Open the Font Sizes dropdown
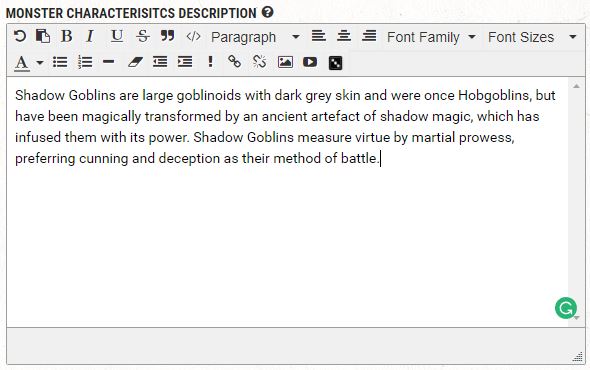 [x=532, y=37]
